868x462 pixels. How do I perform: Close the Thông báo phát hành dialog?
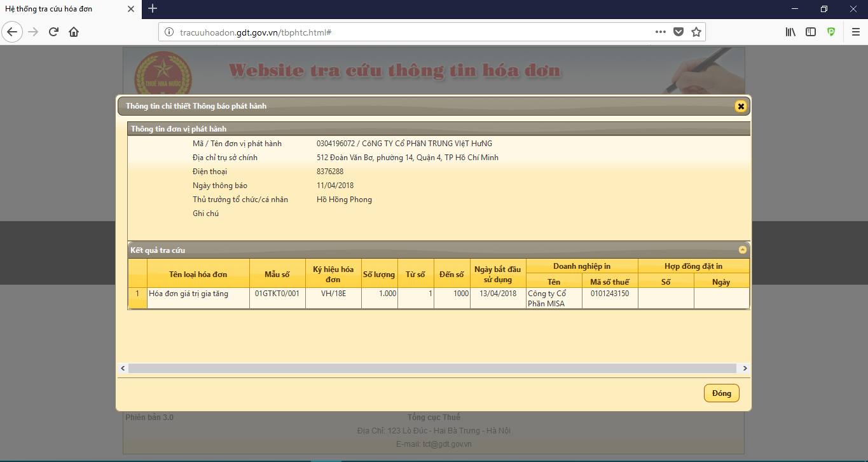[741, 106]
